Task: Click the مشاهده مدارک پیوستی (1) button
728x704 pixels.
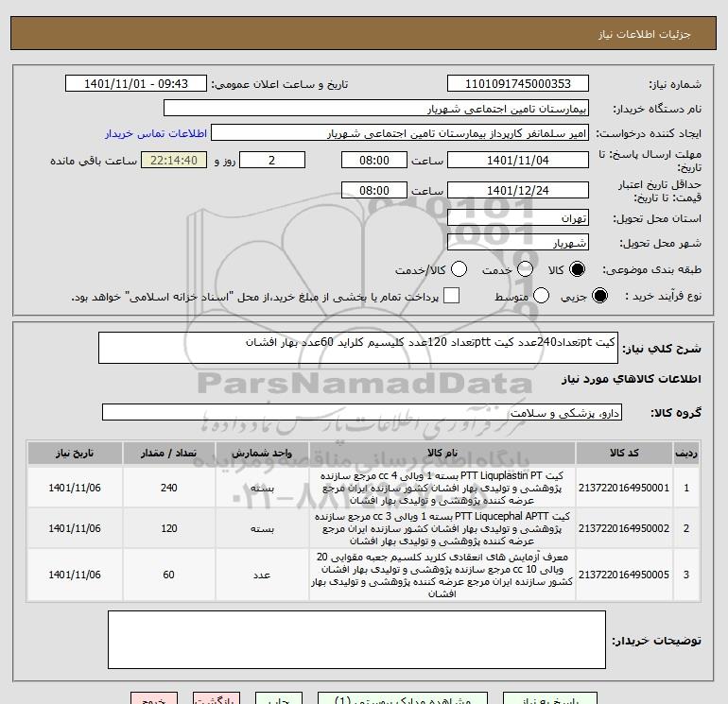Action: click(403, 699)
